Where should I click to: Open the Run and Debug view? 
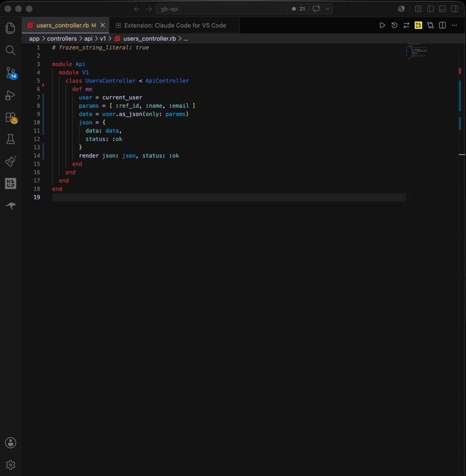click(x=10, y=95)
